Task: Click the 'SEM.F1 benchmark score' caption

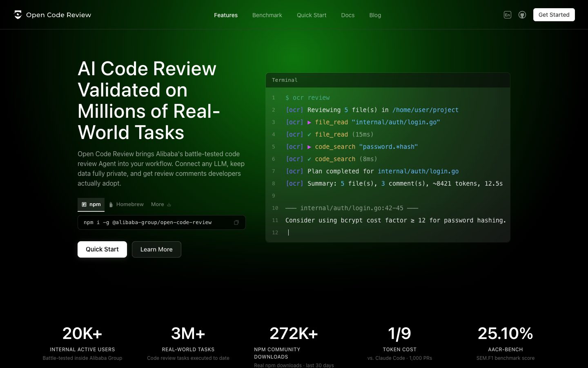Action: 506,358
